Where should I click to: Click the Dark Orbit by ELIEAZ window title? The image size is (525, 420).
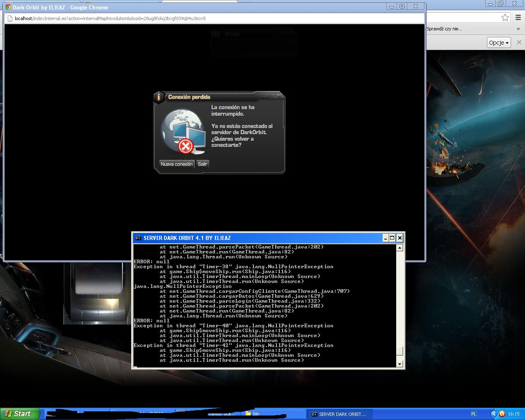(60, 7)
